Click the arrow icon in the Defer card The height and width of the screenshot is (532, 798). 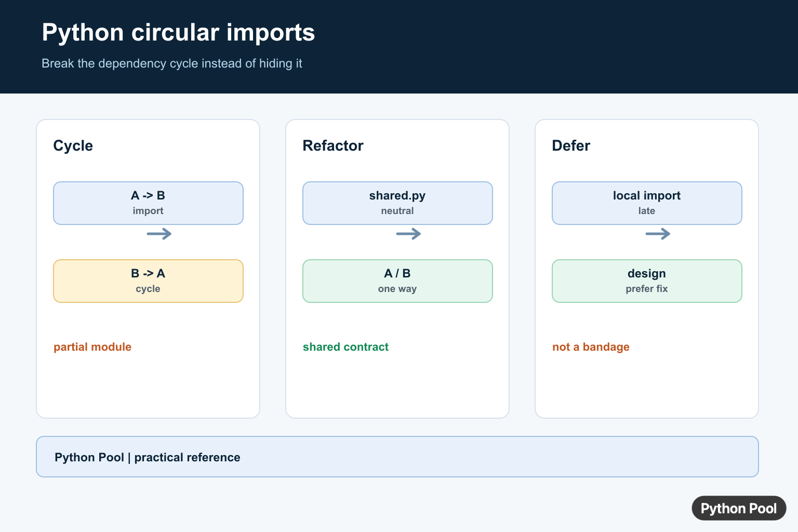(658, 234)
